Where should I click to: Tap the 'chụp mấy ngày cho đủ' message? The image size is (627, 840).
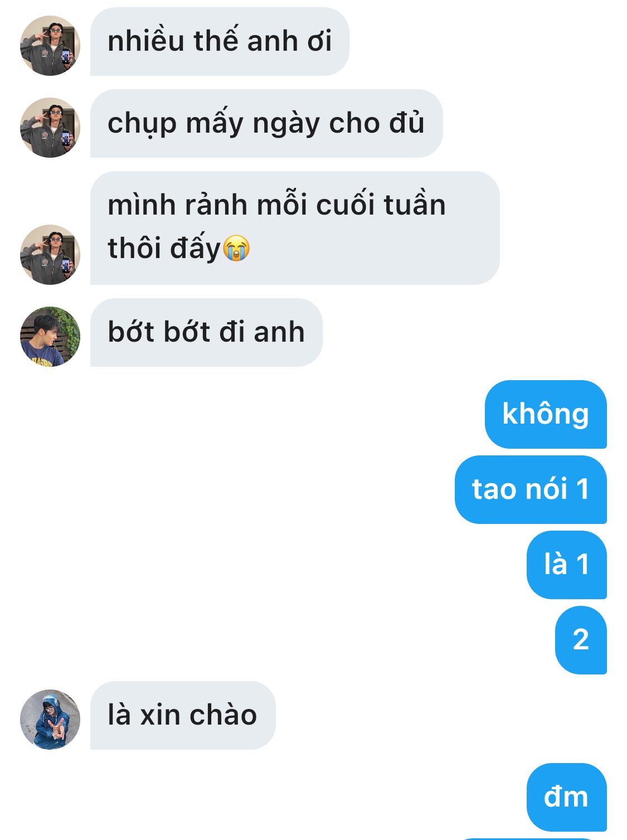(266, 123)
